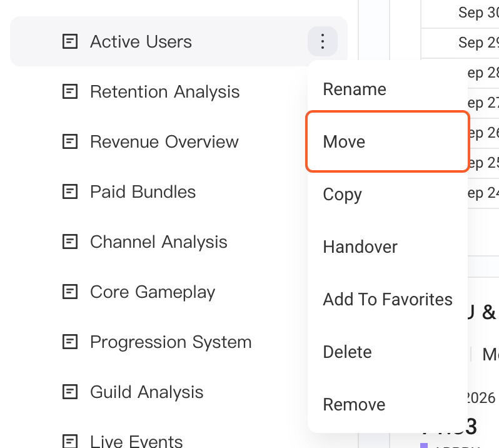Click the Paid Bundles dashboard icon
This screenshot has width=499, height=448.
69,191
